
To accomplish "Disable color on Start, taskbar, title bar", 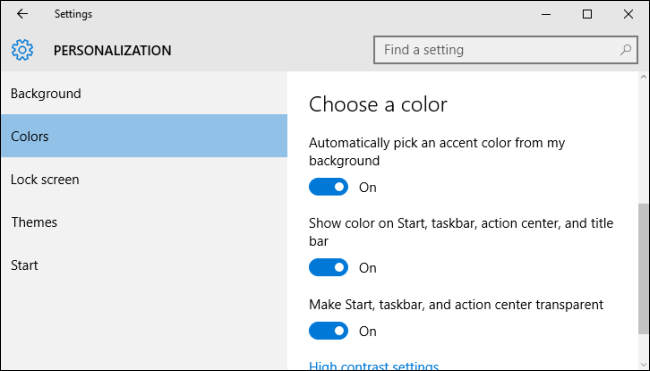I will (x=328, y=267).
